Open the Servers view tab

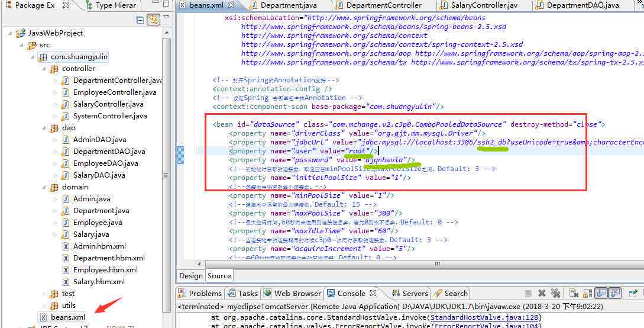[x=409, y=294]
